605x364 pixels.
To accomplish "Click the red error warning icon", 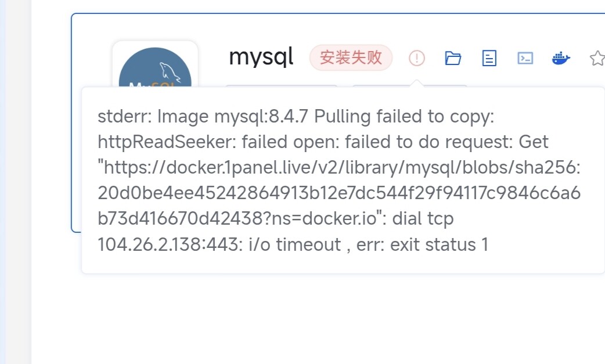I will tap(417, 58).
